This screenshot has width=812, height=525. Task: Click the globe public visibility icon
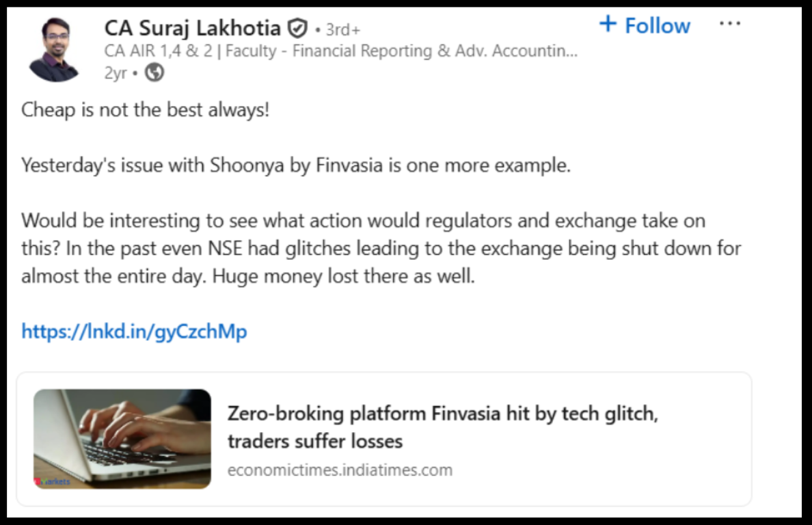tap(154, 72)
